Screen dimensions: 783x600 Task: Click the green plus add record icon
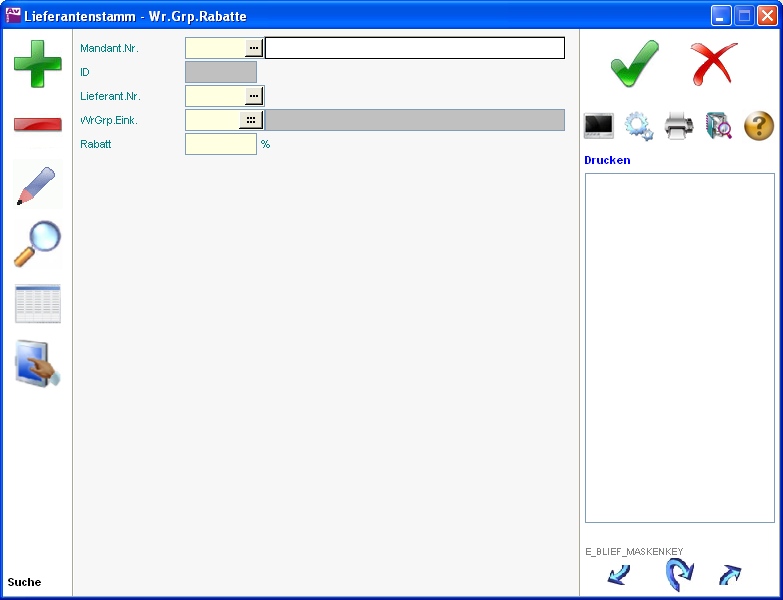coord(37,63)
